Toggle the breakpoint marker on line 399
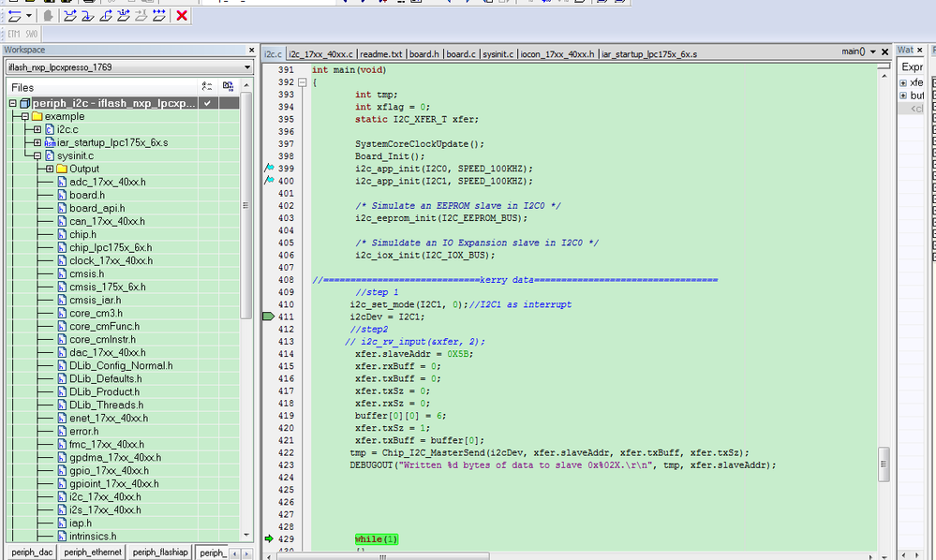Screen dimensions: 936x560 [x=269, y=169]
